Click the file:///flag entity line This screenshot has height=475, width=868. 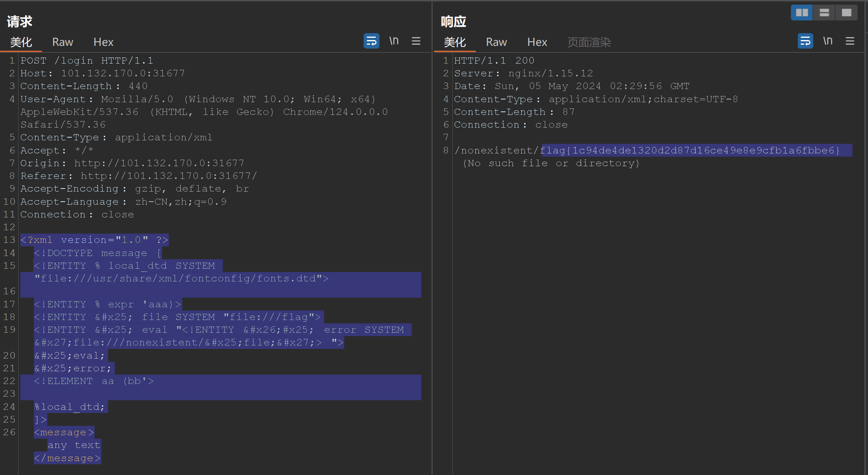click(177, 317)
